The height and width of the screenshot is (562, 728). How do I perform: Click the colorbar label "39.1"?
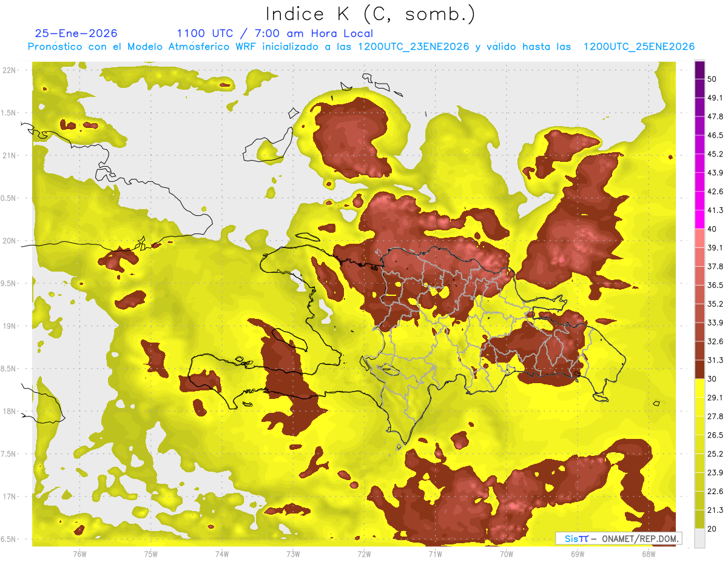click(x=715, y=247)
